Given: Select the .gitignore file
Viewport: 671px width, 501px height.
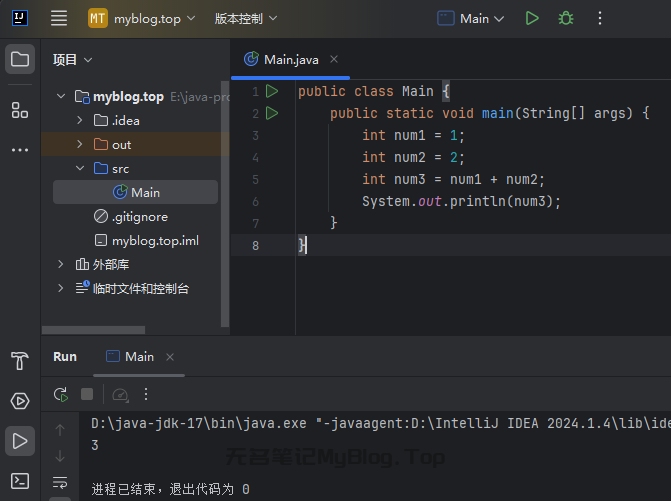Looking at the screenshot, I should pos(131,216).
